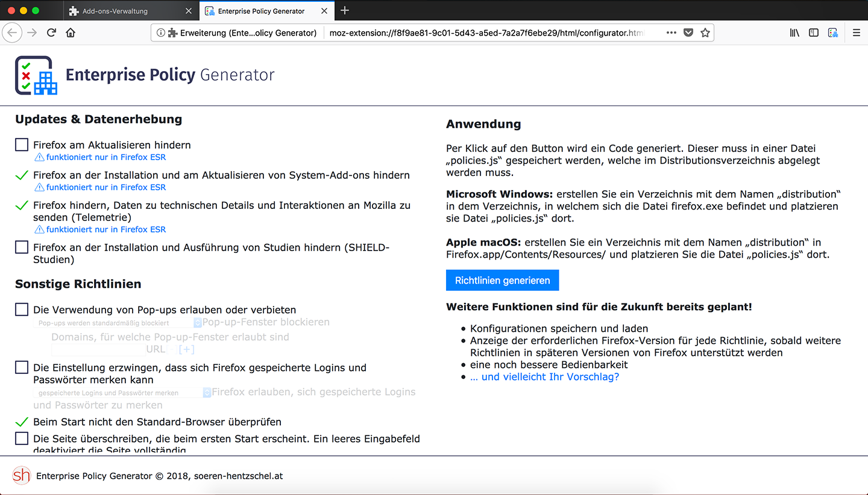Click 'Domains, für welche Pop-up-Fenster erlaubt sind' text
The width and height of the screenshot is (868, 495).
click(x=170, y=337)
